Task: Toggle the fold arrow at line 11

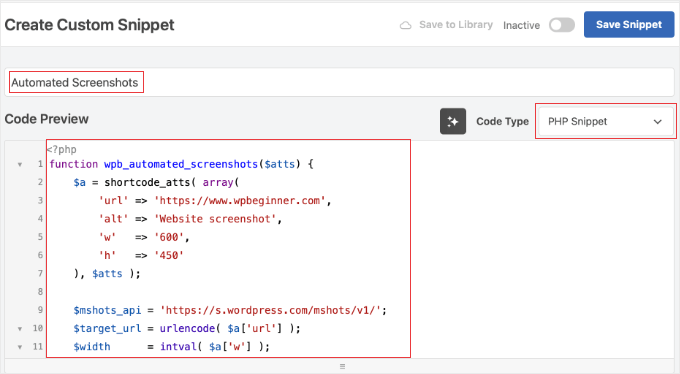Action: (x=20, y=347)
